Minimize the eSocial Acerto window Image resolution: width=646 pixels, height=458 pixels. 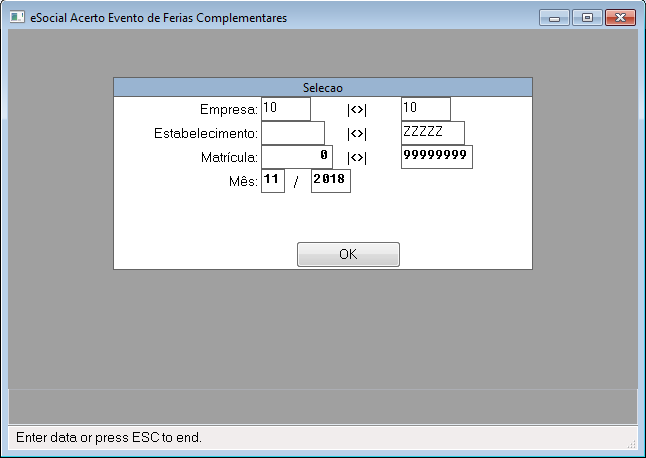(x=554, y=18)
